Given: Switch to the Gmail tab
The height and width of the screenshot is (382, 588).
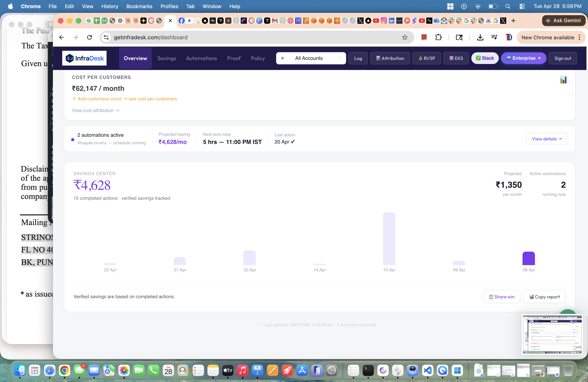Looking at the screenshot, I should (x=275, y=21).
